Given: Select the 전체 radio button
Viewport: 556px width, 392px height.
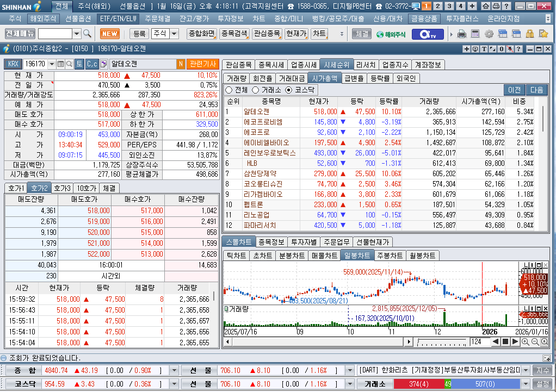Looking at the screenshot, I should pos(229,90).
